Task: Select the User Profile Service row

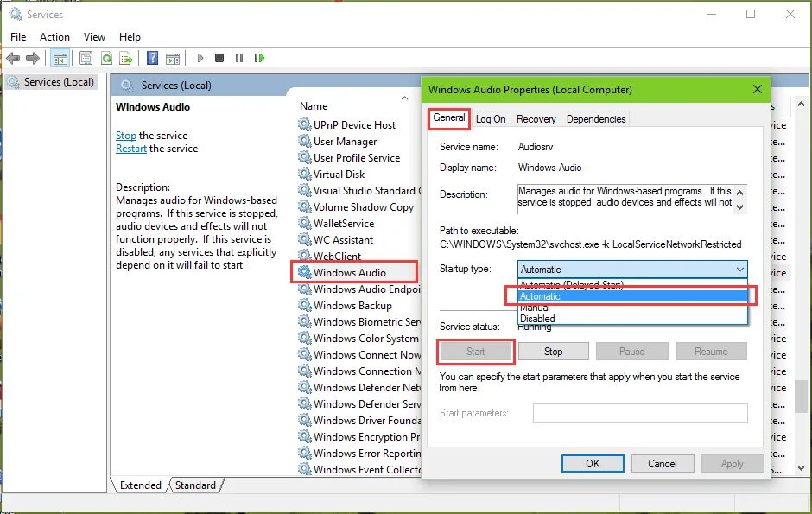Action: (357, 157)
